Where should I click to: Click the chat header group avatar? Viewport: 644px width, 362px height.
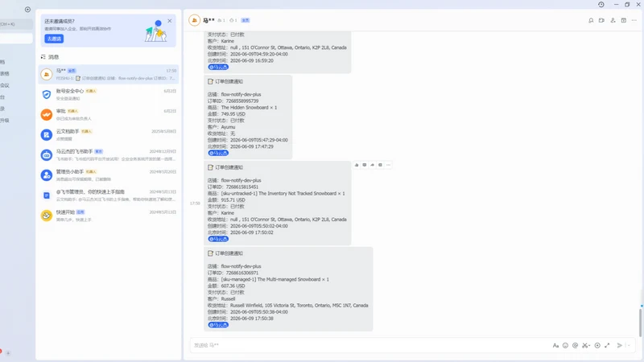point(195,20)
